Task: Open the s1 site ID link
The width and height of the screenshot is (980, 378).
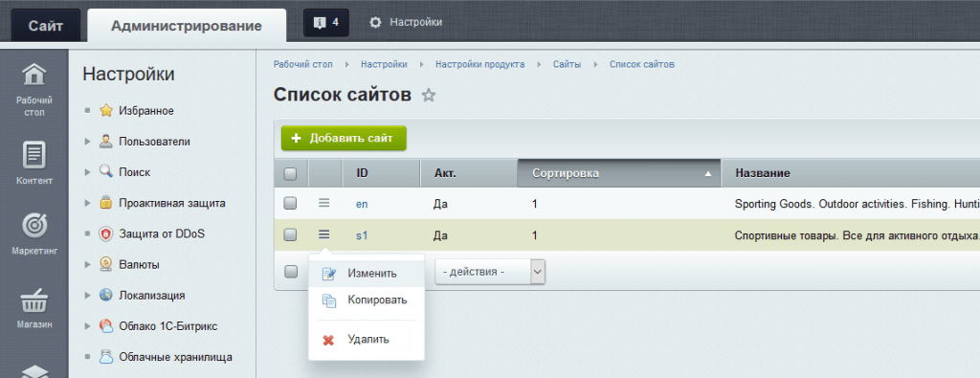Action: pos(362,235)
